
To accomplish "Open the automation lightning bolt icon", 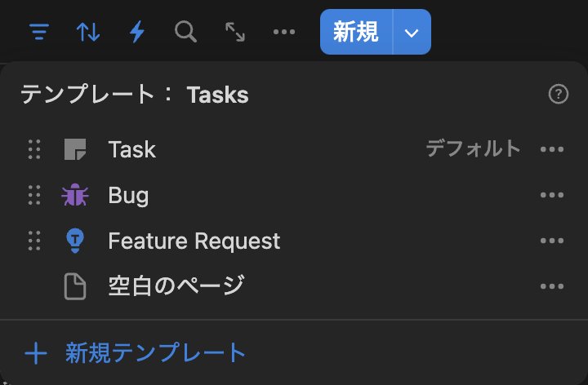I will pyautogui.click(x=137, y=32).
